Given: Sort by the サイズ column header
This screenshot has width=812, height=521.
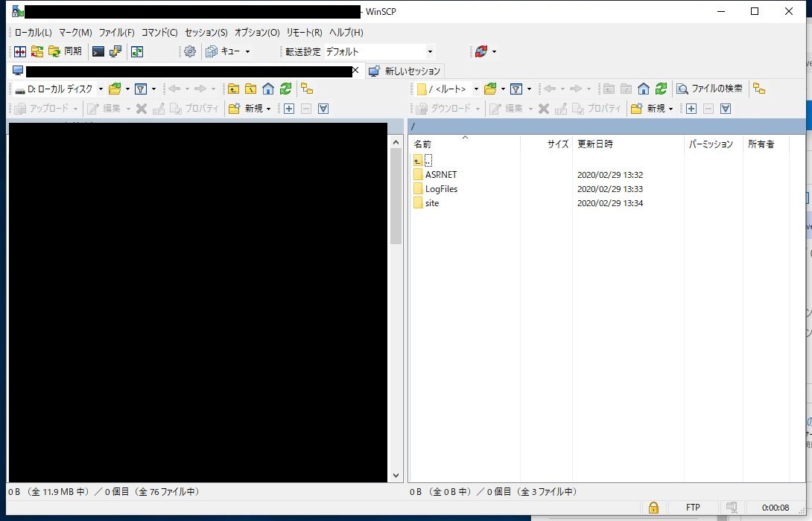Looking at the screenshot, I should click(546, 144).
